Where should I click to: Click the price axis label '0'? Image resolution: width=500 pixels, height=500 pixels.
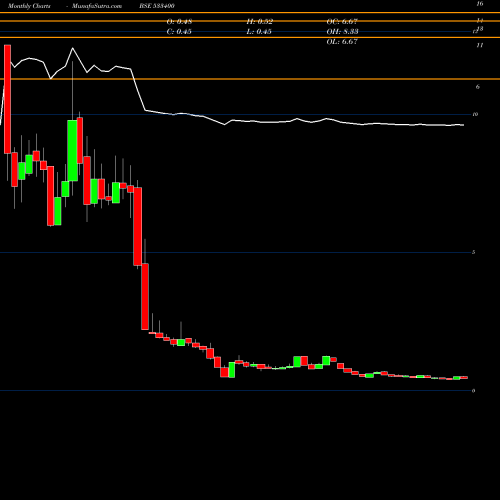(474, 391)
